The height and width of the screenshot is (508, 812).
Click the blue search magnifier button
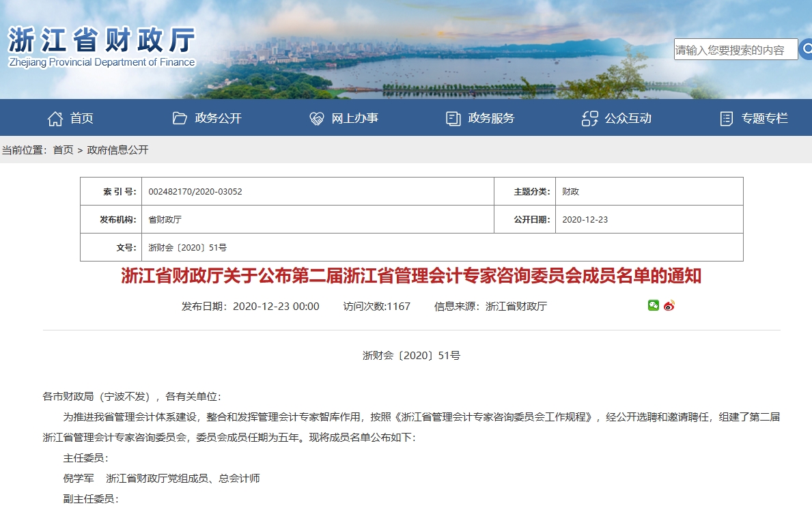[x=806, y=50]
